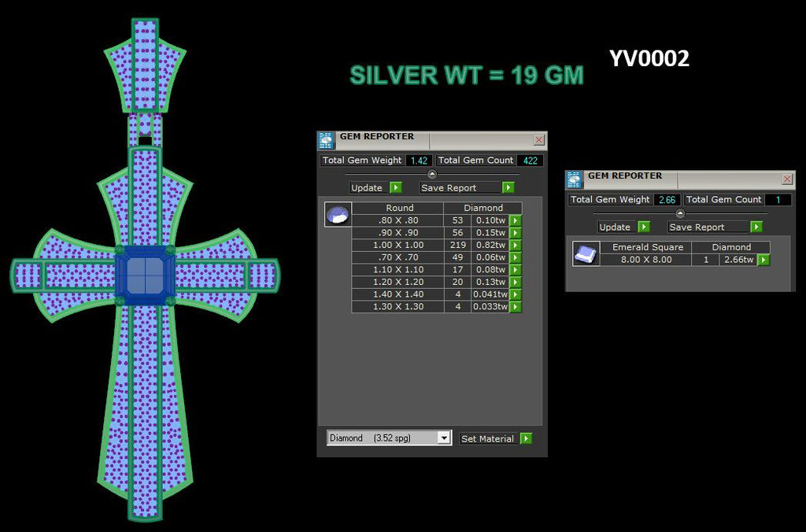Click the left Gem Reporter title icon
The width and height of the screenshot is (806, 532).
(x=326, y=140)
